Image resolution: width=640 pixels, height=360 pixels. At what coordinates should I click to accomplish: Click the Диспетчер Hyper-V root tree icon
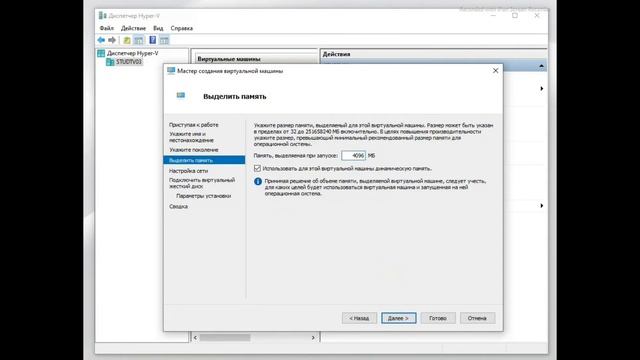coord(101,53)
